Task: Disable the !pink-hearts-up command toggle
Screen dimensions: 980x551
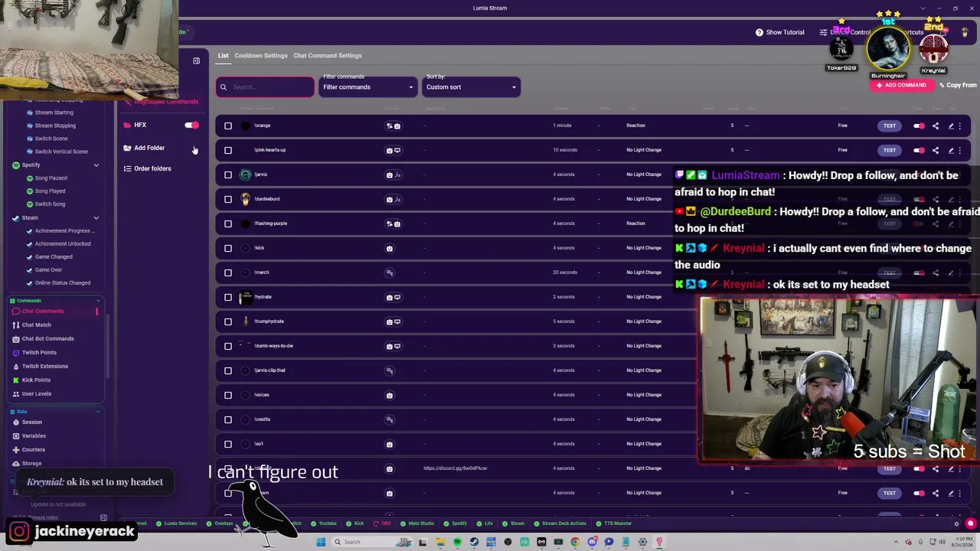Action: pyautogui.click(x=919, y=150)
